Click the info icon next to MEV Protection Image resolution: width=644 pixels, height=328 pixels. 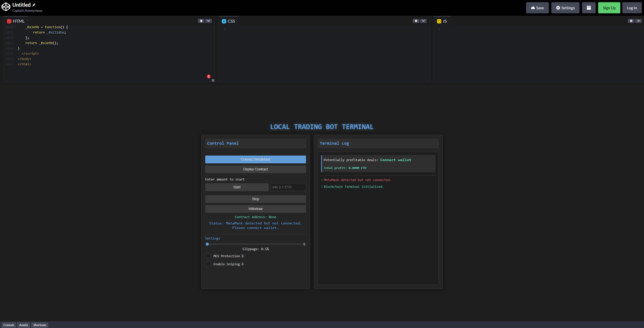[243, 256]
